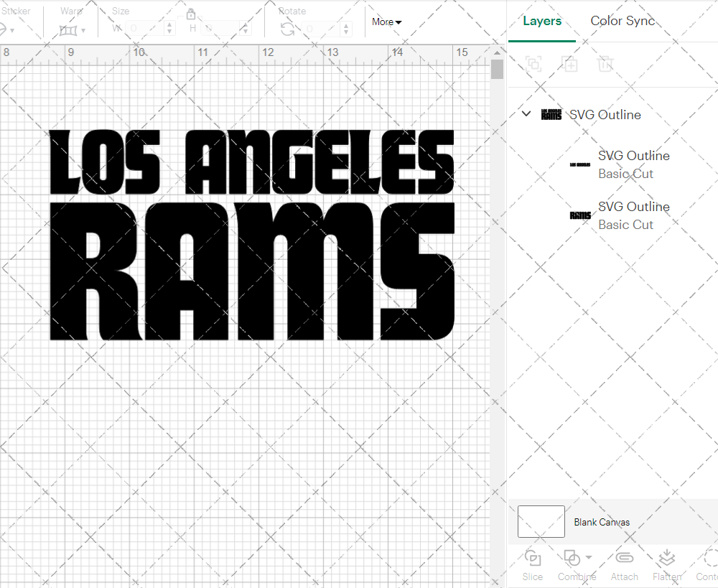Delete layer with the trash icon
This screenshot has height=588, width=718.
click(605, 64)
